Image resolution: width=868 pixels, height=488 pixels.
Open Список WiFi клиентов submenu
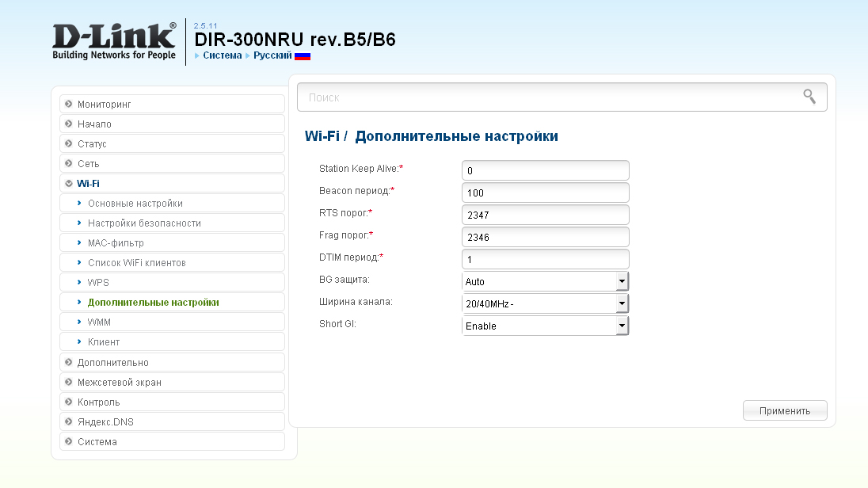click(172, 262)
